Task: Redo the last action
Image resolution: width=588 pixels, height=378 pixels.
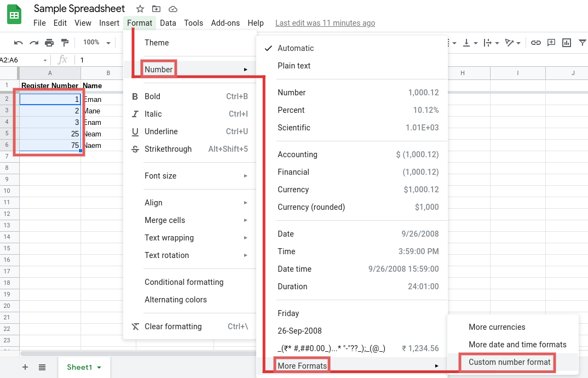Action: click(x=33, y=42)
